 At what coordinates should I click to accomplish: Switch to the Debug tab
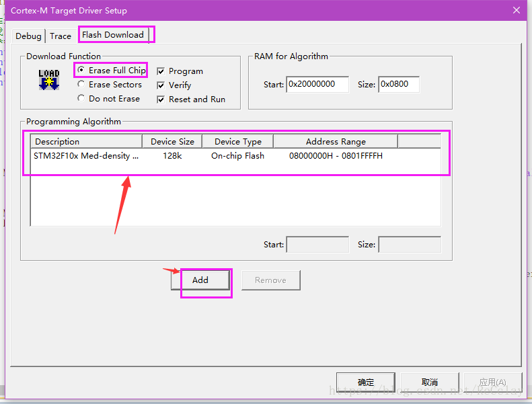pyautogui.click(x=28, y=36)
